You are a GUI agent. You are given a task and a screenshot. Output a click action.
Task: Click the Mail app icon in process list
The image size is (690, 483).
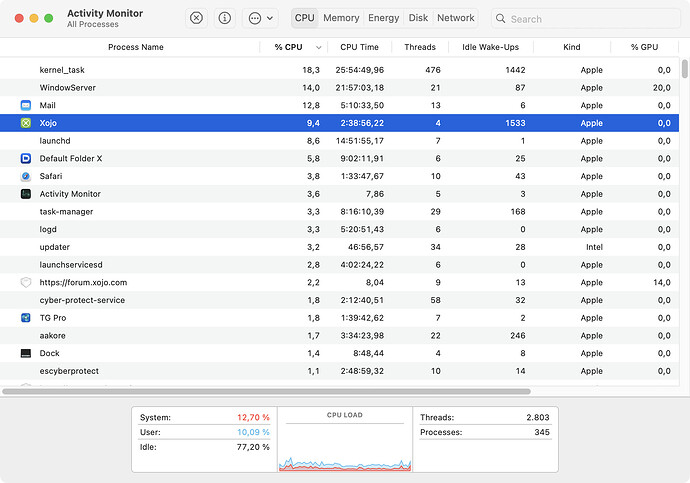click(x=26, y=105)
